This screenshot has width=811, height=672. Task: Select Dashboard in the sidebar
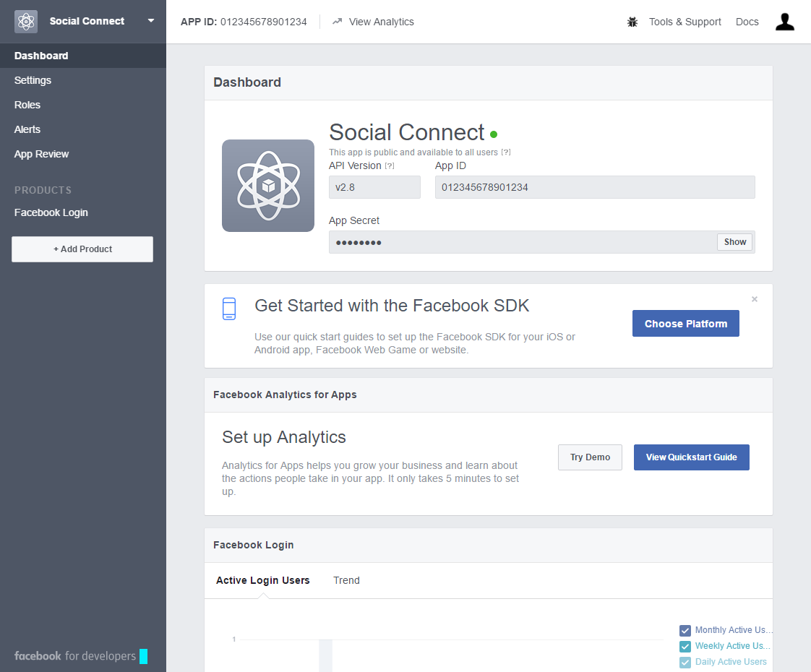82,56
